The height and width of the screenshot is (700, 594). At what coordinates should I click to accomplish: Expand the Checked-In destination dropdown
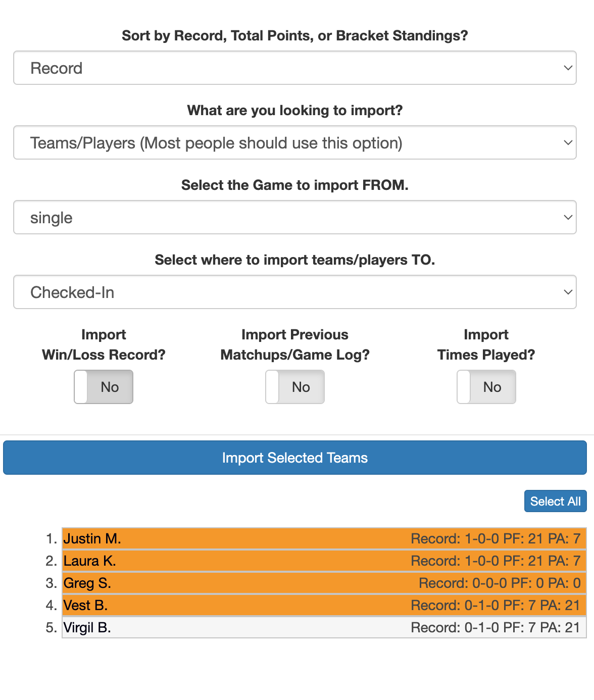294,292
